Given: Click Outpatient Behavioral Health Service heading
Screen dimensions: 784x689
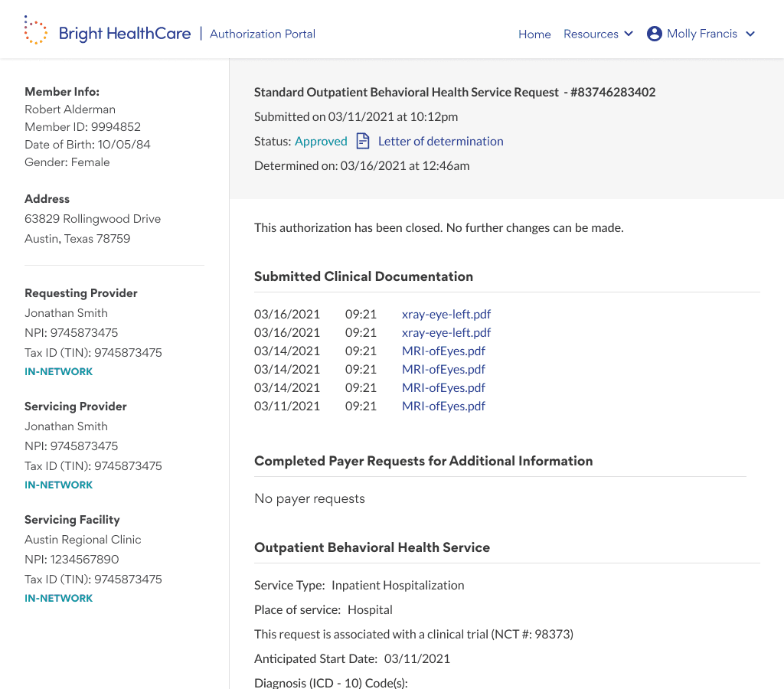Looking at the screenshot, I should pyautogui.click(x=372, y=547).
